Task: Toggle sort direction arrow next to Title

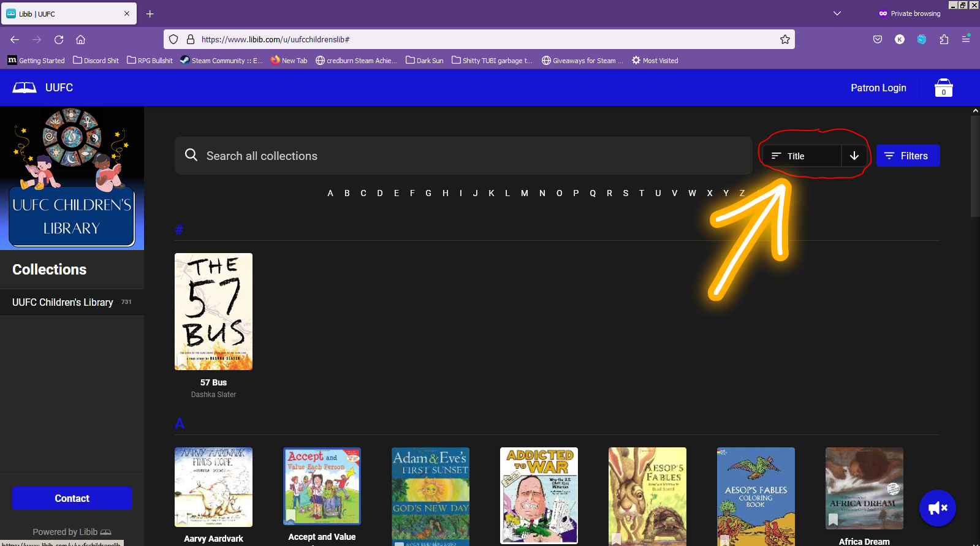Action: click(x=854, y=156)
